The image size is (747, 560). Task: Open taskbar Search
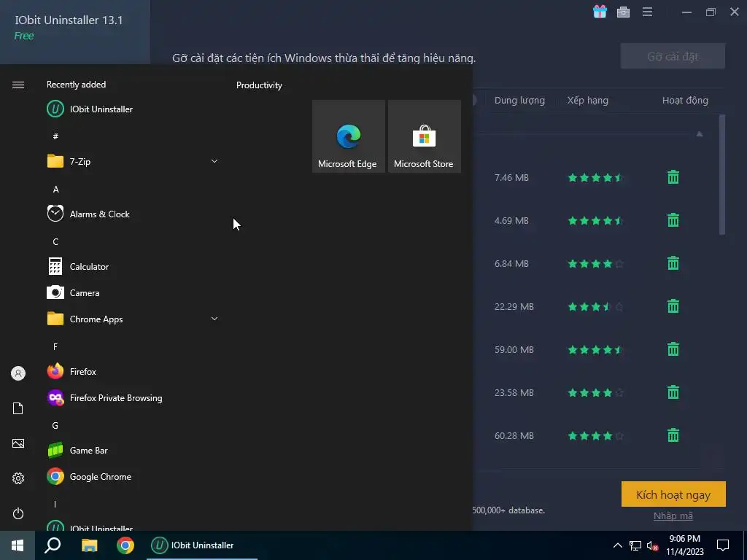(x=53, y=545)
